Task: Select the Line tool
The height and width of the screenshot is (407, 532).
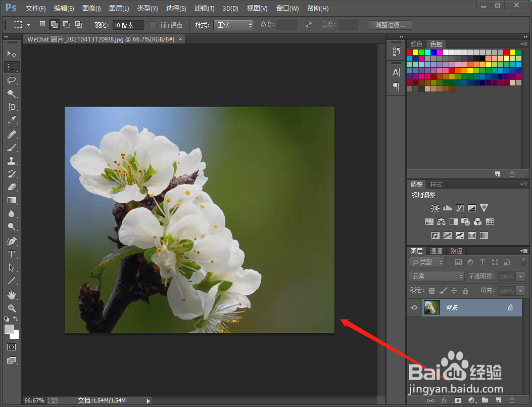Action: pos(12,281)
